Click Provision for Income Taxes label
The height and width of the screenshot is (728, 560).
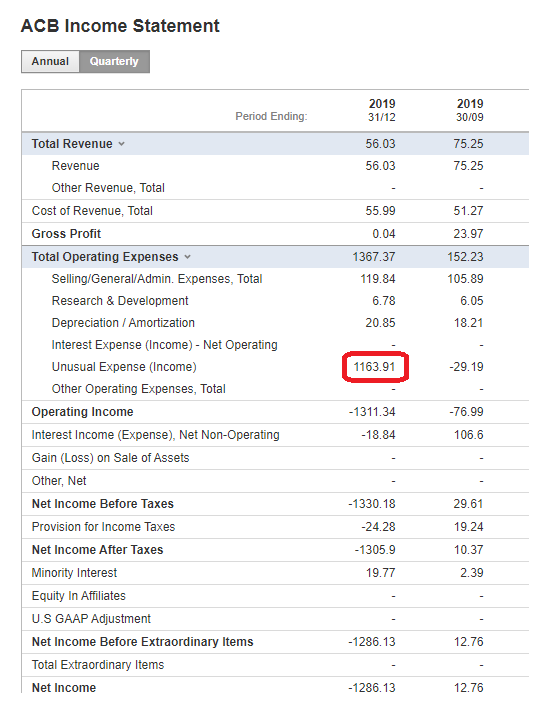tap(103, 526)
